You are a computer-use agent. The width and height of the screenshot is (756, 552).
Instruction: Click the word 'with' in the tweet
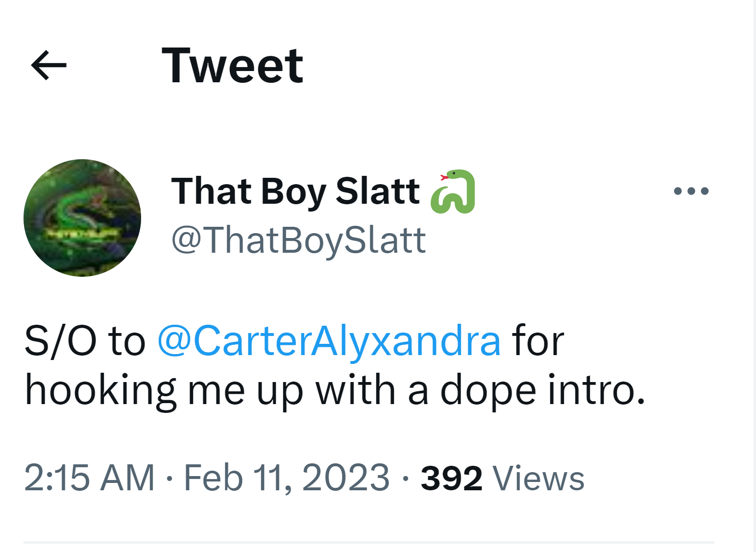click(x=356, y=391)
